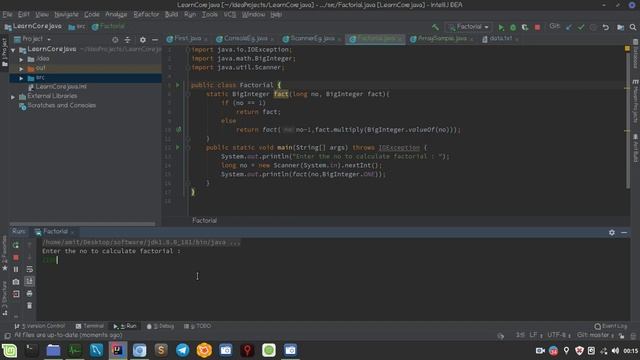Expand the src folder
Image resolution: width=640 pixels, height=360 pixels.
21,78
